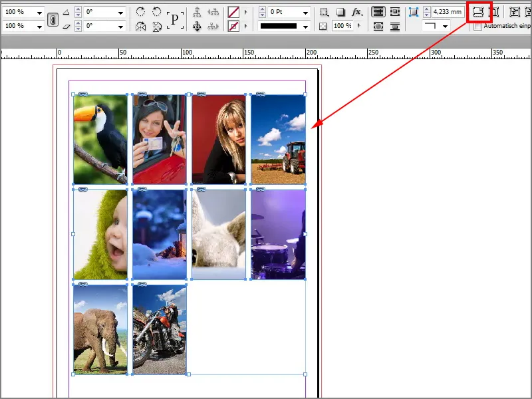Click the Select Content icon
Viewport: 532px width, 399px height.
coord(197,26)
